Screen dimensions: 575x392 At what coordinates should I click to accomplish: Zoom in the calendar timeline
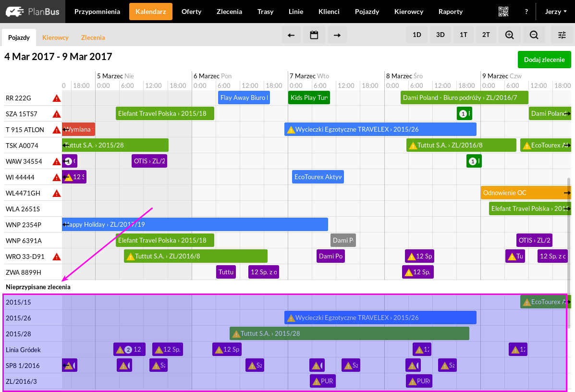(509, 35)
